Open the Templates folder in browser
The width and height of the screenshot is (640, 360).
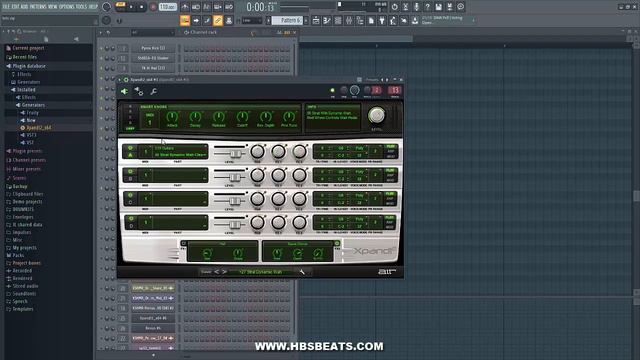tap(23, 309)
